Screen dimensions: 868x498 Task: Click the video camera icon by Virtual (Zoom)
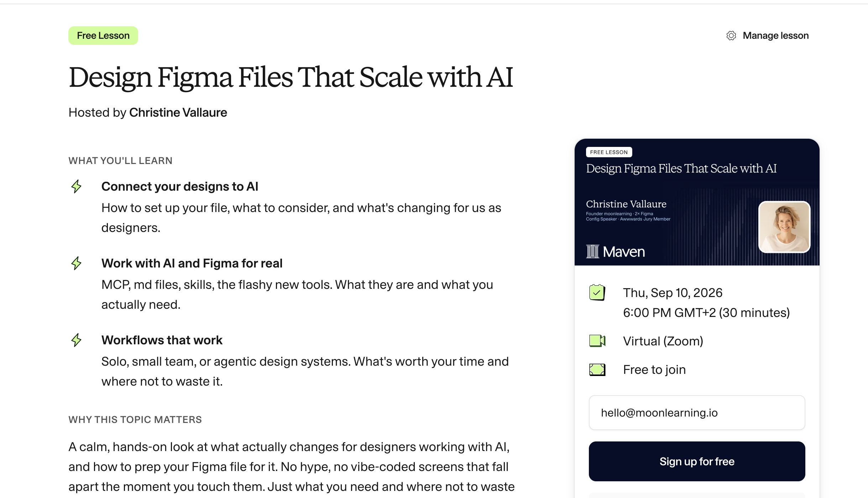[x=597, y=341]
